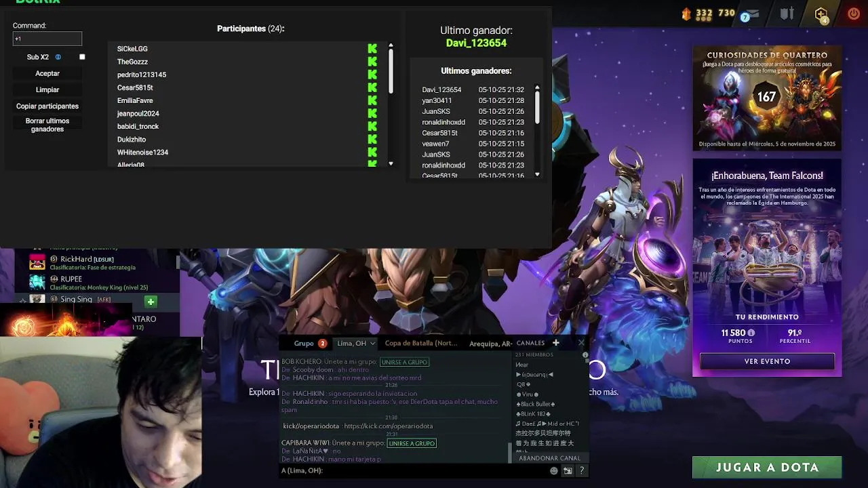Image resolution: width=868 pixels, height=488 pixels.
Task: Click RUPEE's avatar in friends list
Action: 37,282
